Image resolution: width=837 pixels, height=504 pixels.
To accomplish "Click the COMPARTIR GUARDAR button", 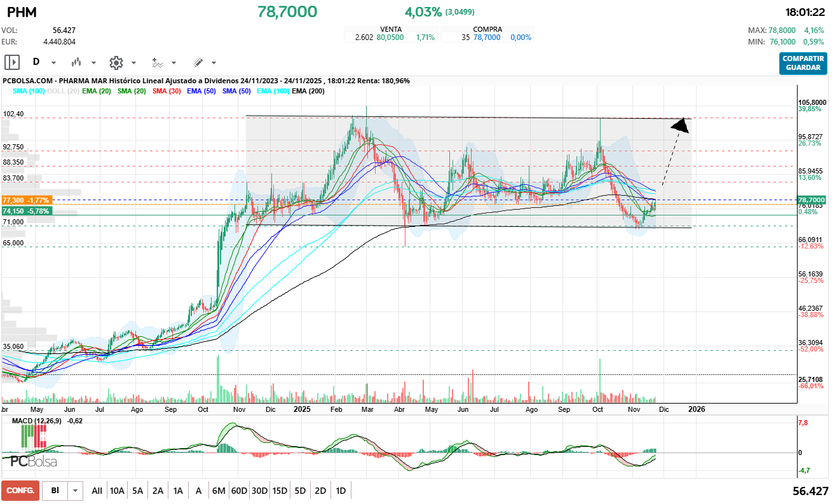I will pos(803,63).
